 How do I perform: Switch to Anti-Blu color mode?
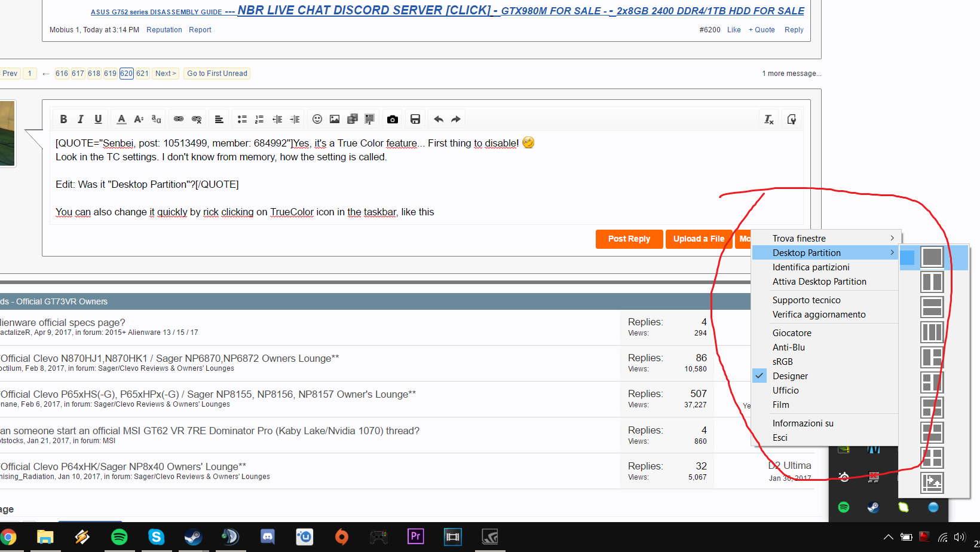pyautogui.click(x=788, y=347)
